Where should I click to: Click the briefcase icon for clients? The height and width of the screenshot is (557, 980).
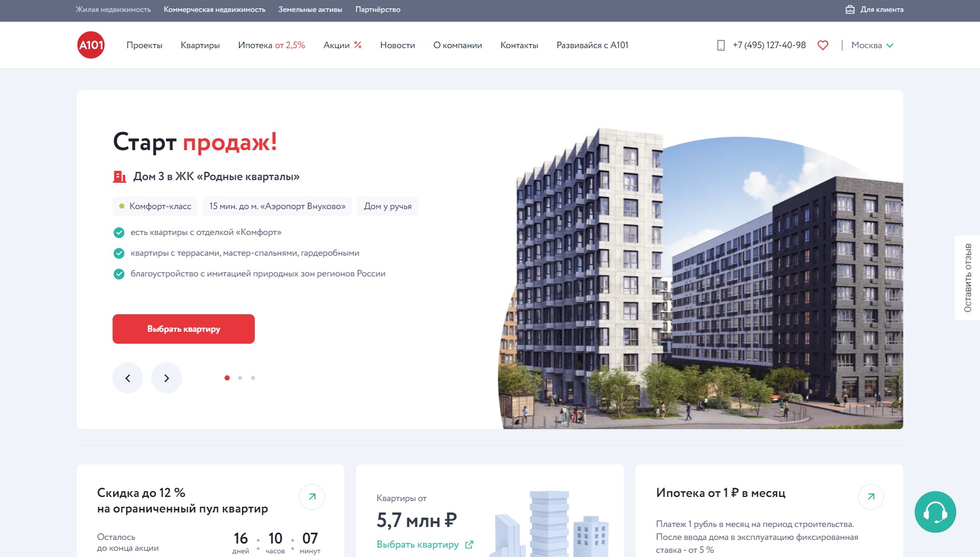point(850,9)
